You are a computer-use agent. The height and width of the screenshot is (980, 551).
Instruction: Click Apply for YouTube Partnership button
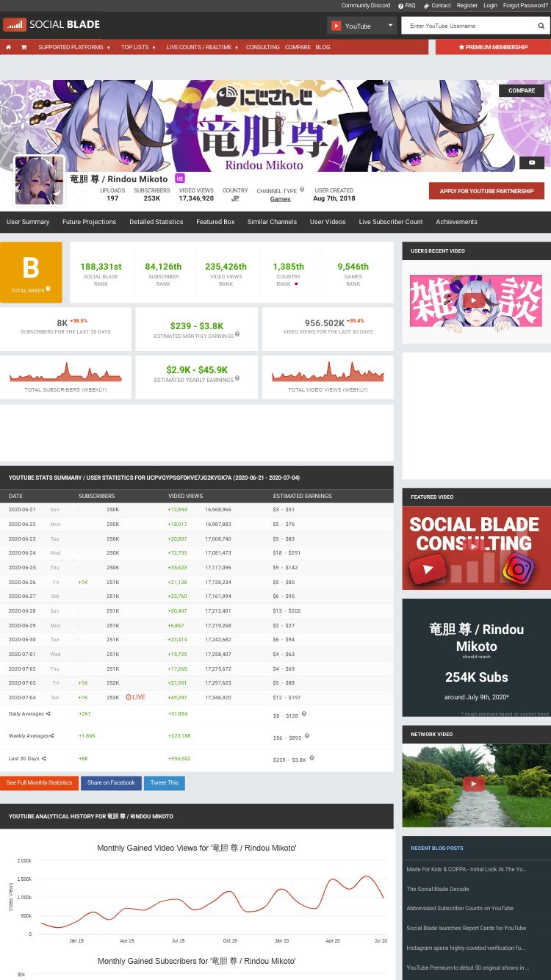click(x=486, y=191)
